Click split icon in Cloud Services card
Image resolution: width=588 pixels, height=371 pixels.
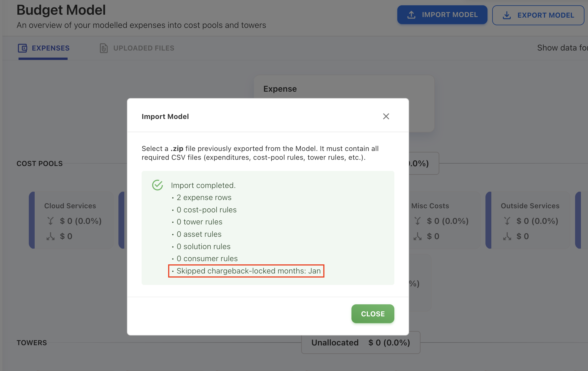[51, 236]
